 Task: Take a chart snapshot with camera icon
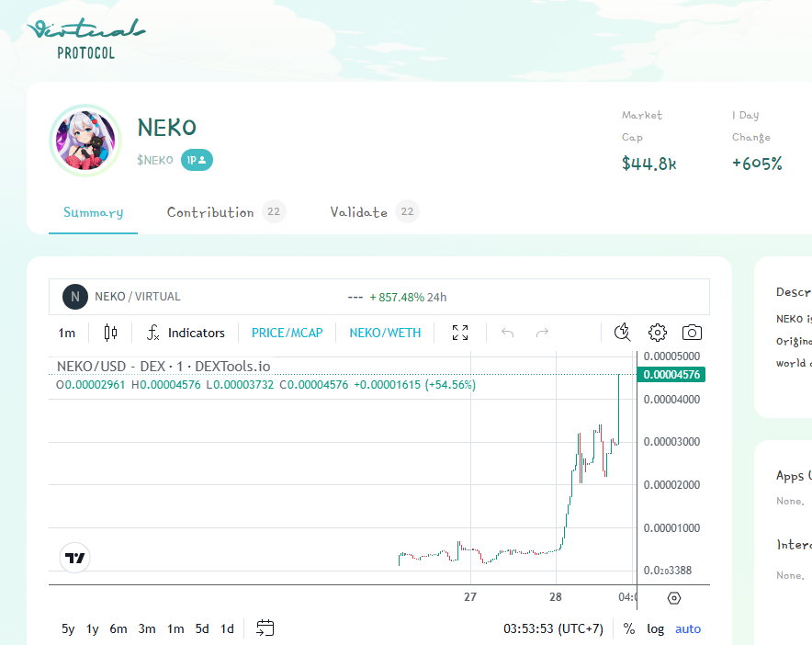click(692, 333)
